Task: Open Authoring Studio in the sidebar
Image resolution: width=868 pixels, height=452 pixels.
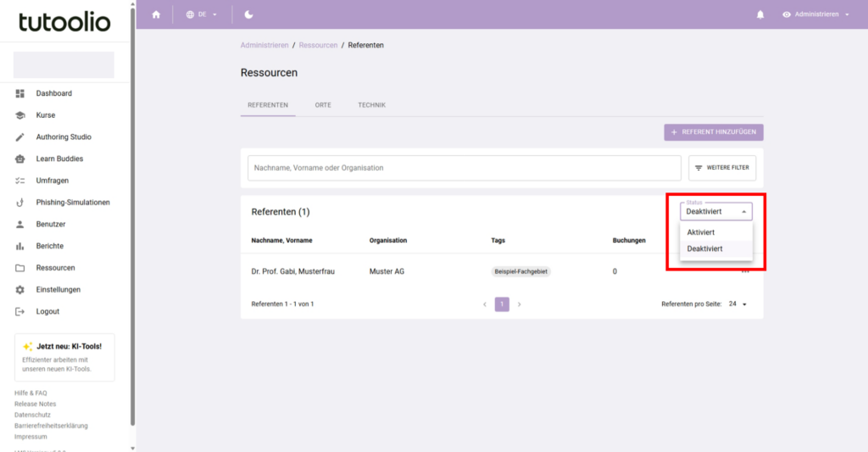Action: pos(64,137)
